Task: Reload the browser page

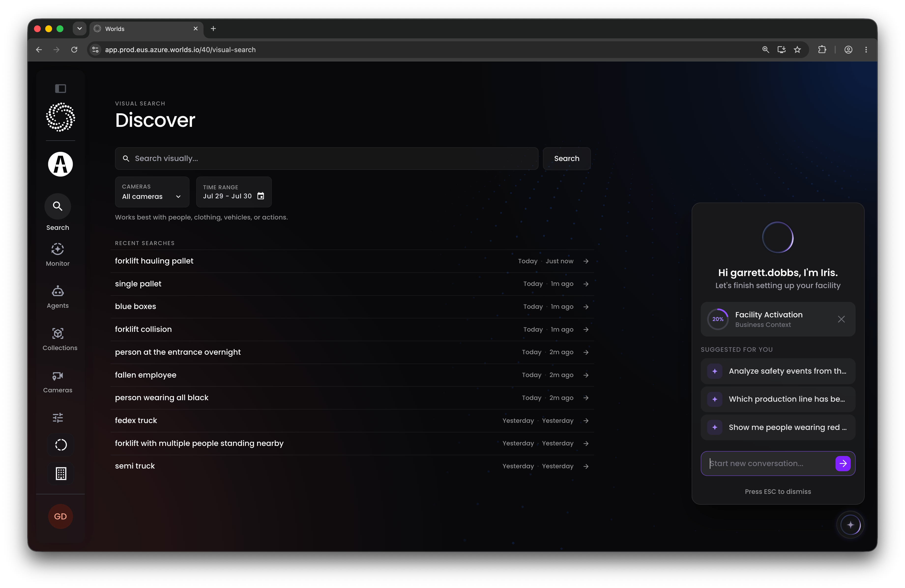Action: coord(74,49)
